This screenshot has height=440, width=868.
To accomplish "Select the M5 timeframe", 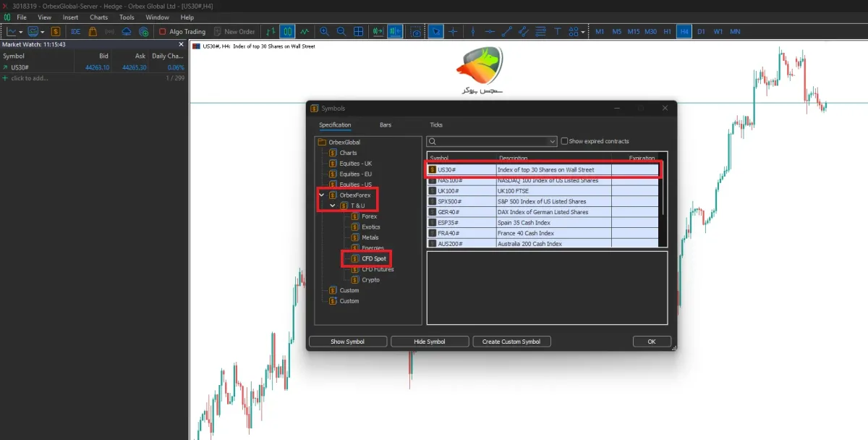I will 617,32.
